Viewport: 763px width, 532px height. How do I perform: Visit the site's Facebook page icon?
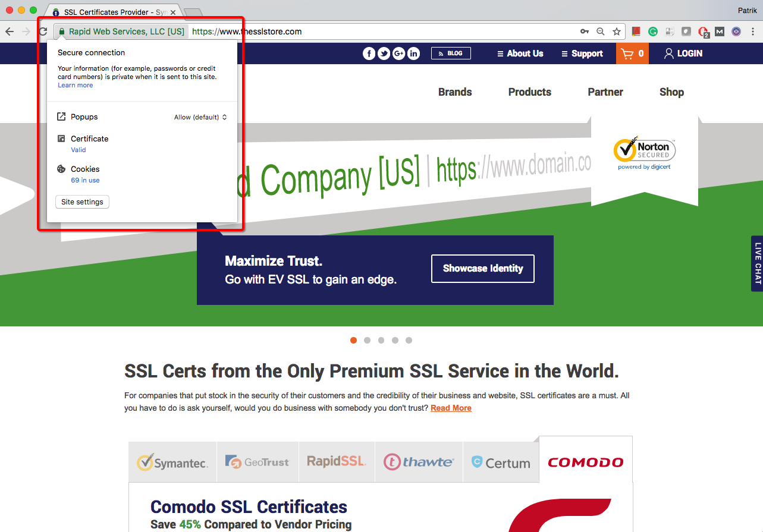[x=369, y=53]
